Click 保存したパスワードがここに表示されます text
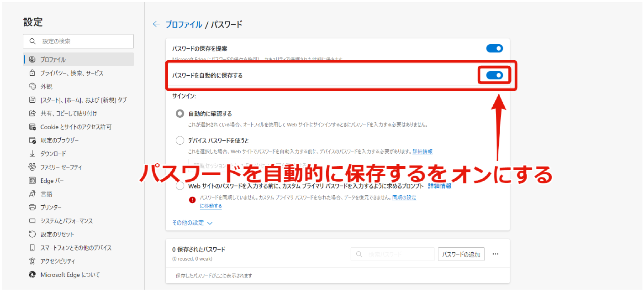Image resolution: width=644 pixels, height=292 pixels. coord(214,276)
